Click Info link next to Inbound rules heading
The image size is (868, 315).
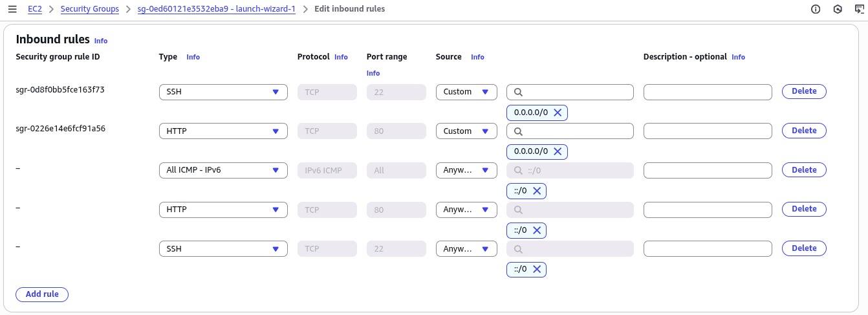tap(101, 41)
